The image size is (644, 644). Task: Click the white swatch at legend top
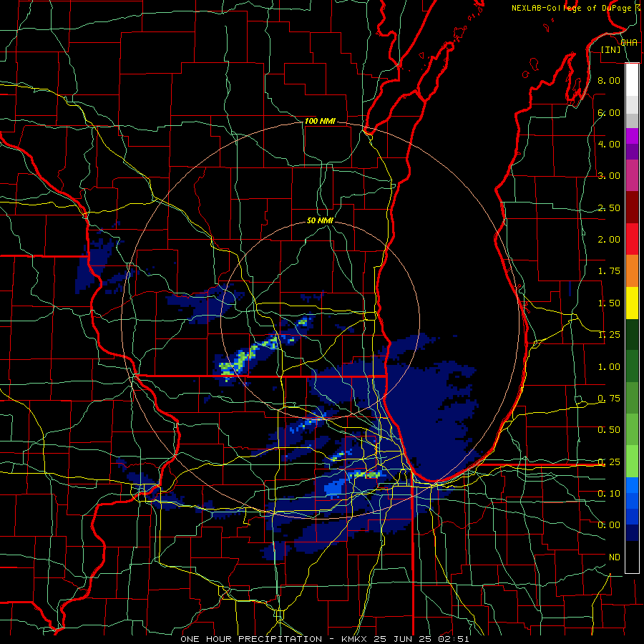click(x=632, y=79)
